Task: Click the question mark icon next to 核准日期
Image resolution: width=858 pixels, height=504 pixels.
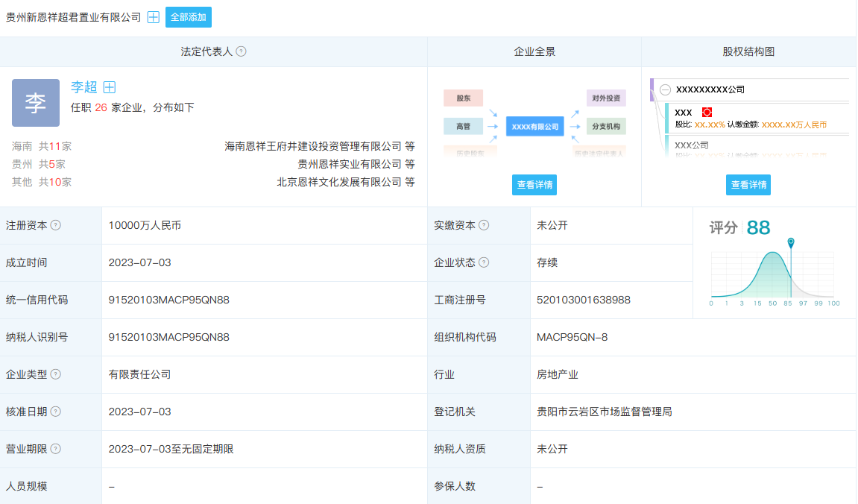Action: click(56, 412)
